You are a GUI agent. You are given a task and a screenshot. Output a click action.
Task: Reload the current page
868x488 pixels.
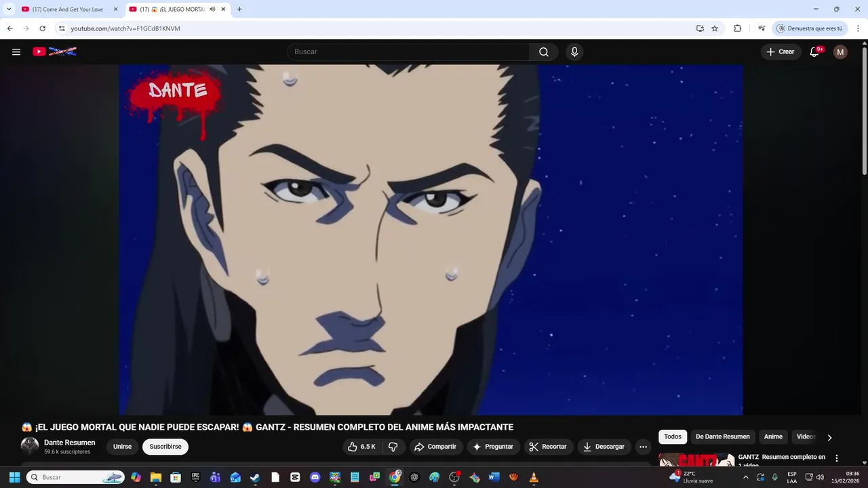(x=42, y=28)
